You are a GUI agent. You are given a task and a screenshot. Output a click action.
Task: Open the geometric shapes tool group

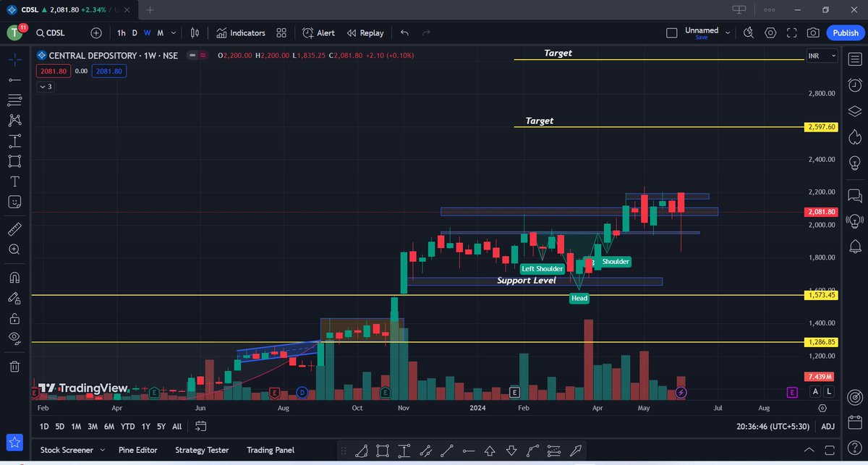pos(14,161)
